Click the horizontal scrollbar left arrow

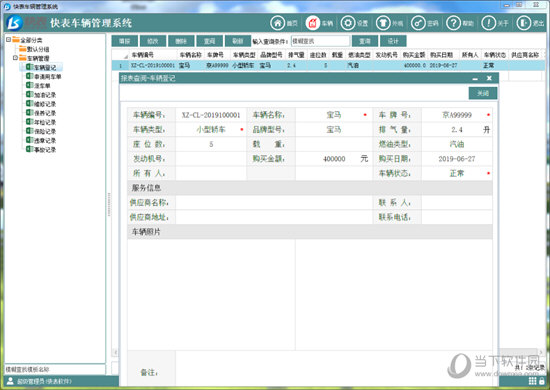point(115,352)
